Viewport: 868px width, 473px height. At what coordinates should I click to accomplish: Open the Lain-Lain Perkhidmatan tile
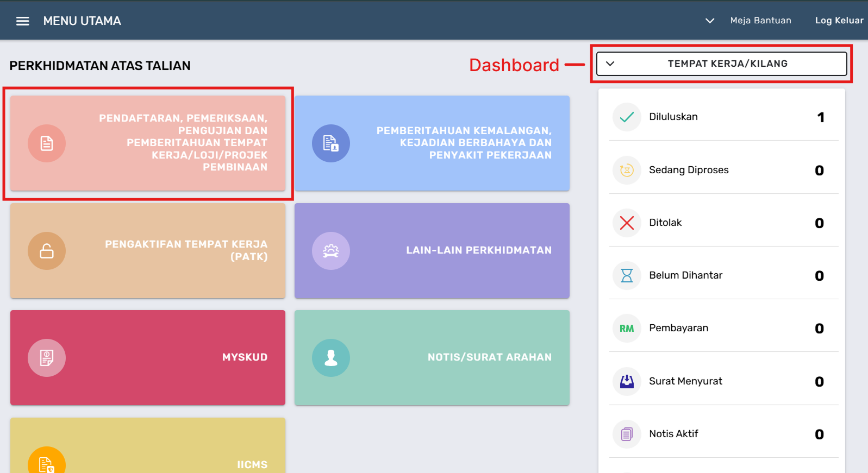pyautogui.click(x=432, y=250)
